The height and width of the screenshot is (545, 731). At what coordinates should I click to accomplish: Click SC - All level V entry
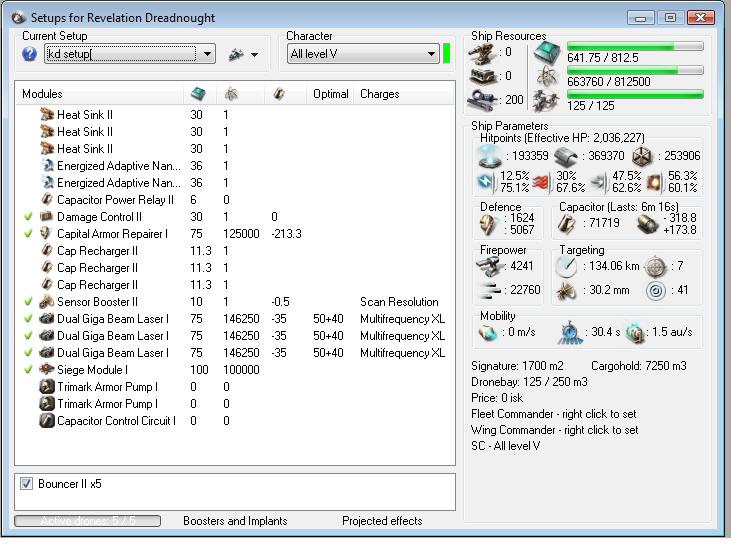click(x=505, y=446)
